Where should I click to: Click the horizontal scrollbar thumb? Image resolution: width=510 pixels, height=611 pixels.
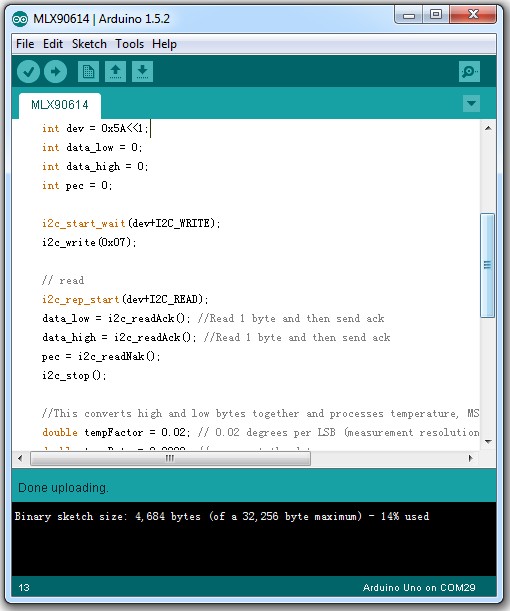170,458
